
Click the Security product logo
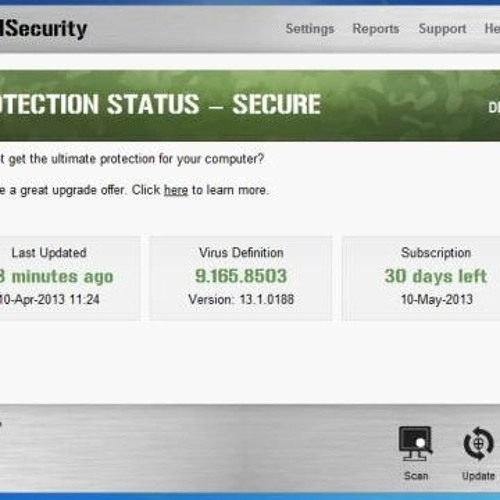[43, 29]
